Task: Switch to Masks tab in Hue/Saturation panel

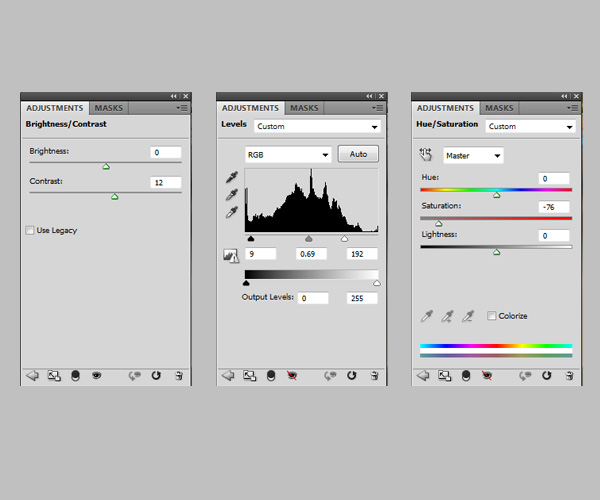Action: point(499,108)
